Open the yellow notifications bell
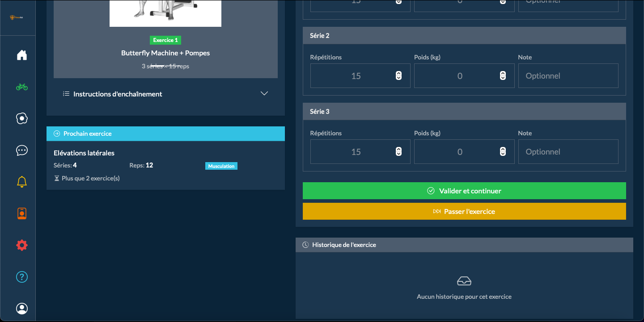 21,182
